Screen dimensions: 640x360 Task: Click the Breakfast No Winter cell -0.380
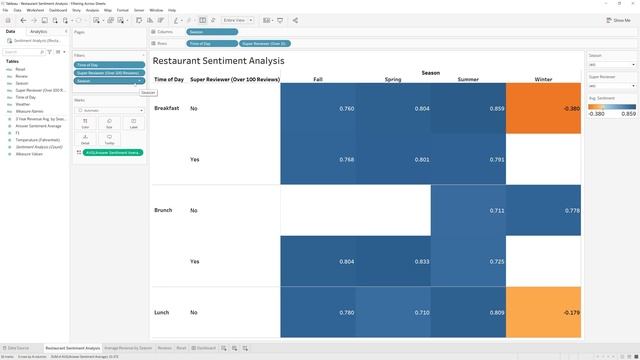coord(543,109)
